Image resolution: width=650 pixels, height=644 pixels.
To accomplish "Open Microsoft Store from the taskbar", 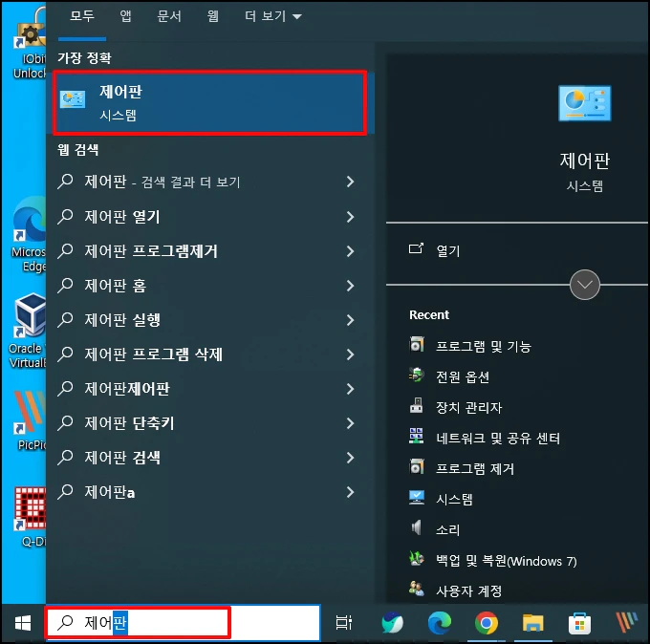I will coord(579,623).
